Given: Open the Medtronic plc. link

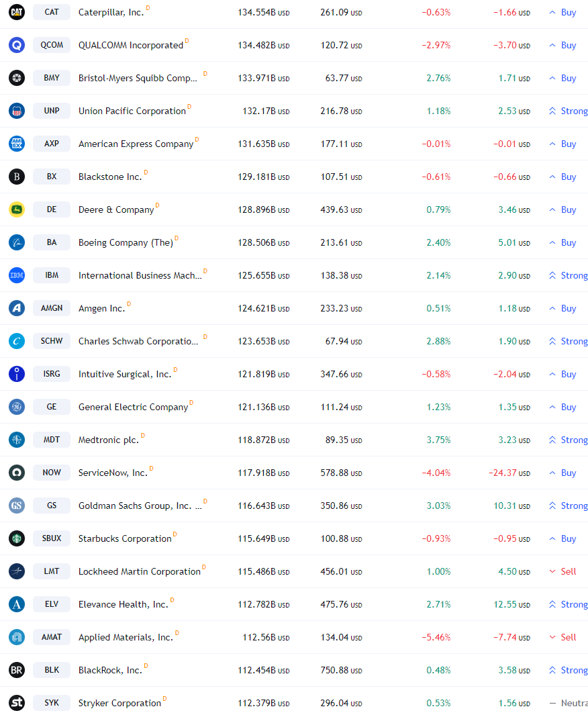Looking at the screenshot, I should tap(109, 440).
